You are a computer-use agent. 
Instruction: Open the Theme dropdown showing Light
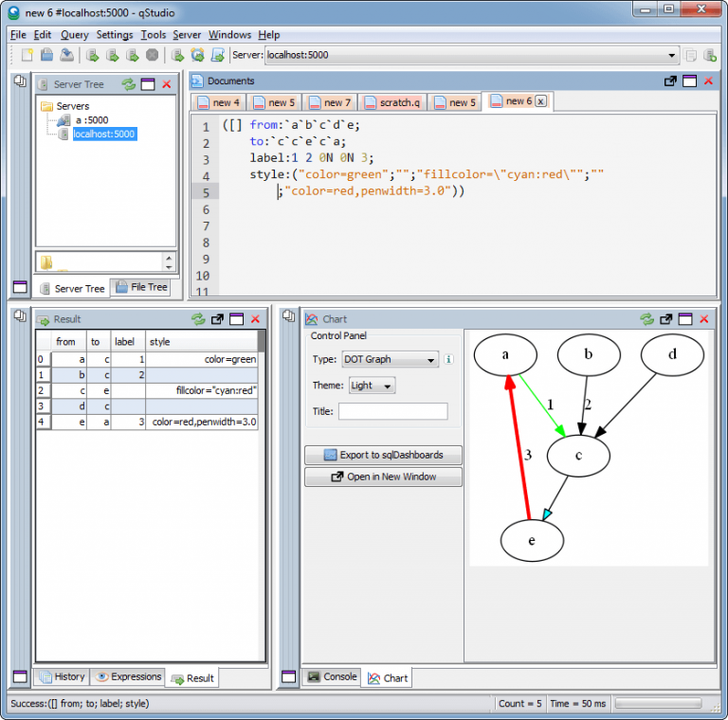[371, 386]
